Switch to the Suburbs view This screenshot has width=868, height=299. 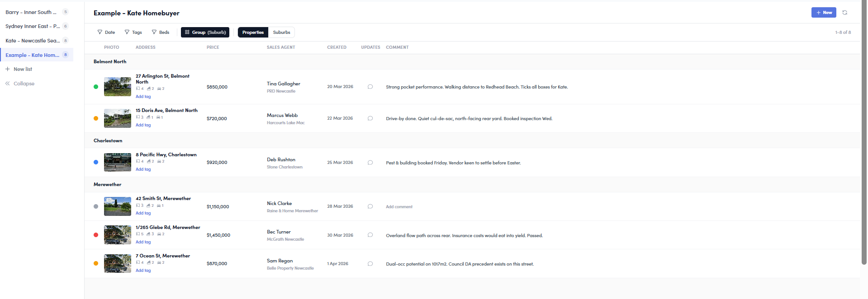pos(281,33)
